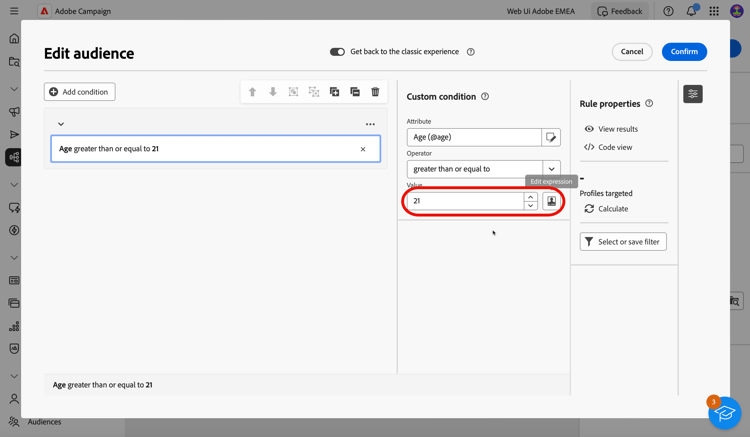Collapse the condition group chevron

click(x=61, y=124)
